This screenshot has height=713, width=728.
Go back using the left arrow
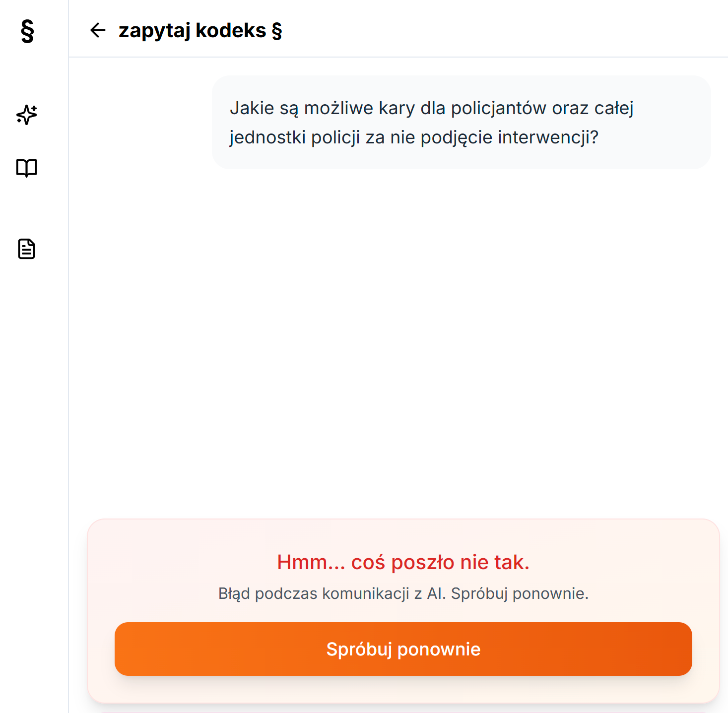(98, 30)
